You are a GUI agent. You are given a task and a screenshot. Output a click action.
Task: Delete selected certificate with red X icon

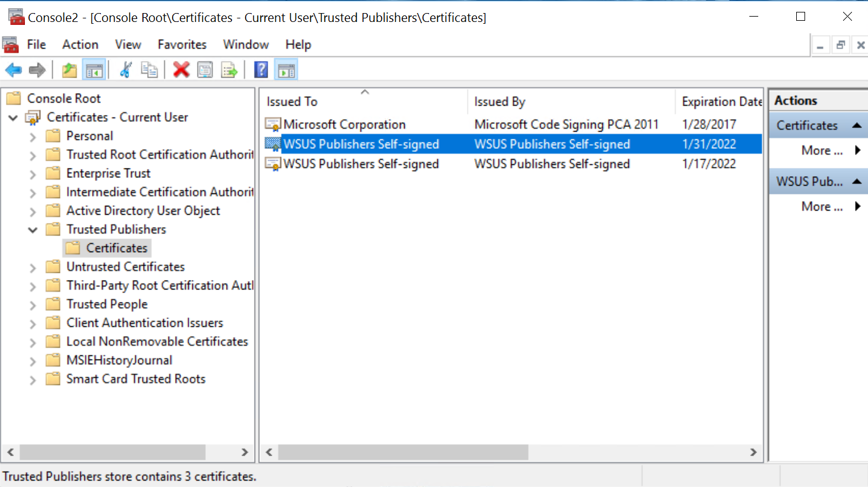[x=181, y=70]
